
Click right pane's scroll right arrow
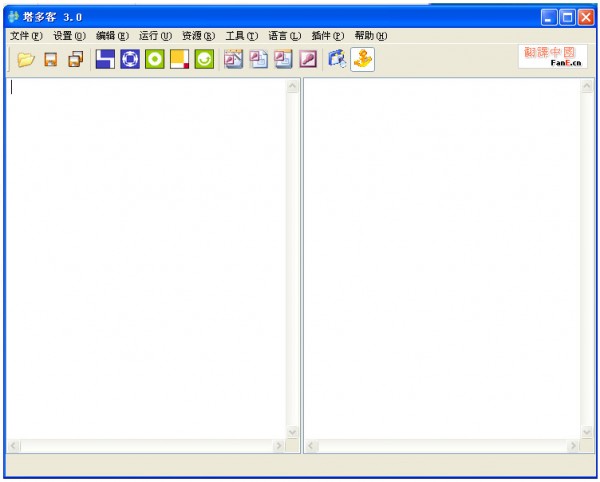pos(573,446)
